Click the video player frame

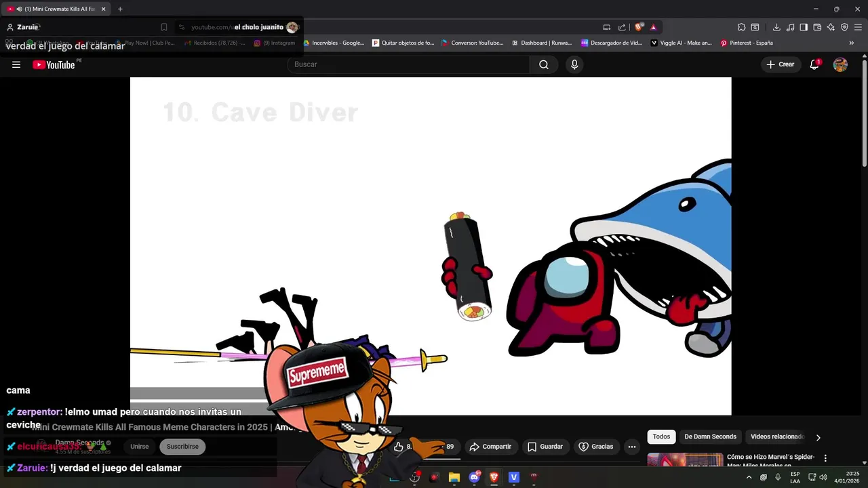coord(431,245)
